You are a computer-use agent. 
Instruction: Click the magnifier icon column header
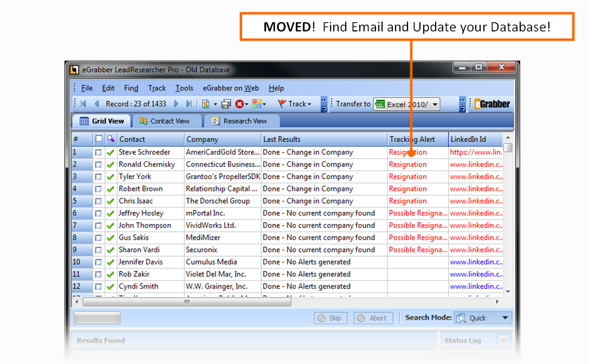click(111, 139)
